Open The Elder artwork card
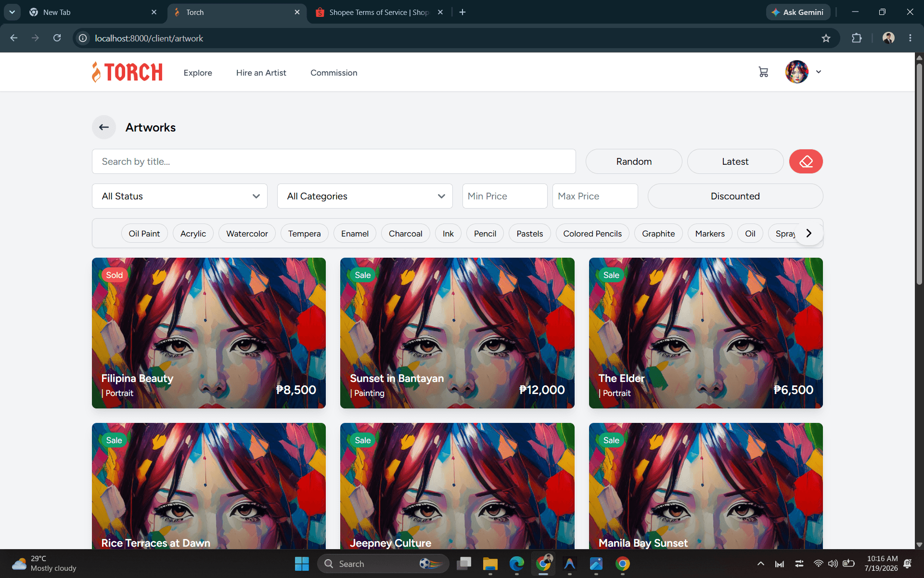Viewport: 924px width, 578px height. (x=706, y=333)
